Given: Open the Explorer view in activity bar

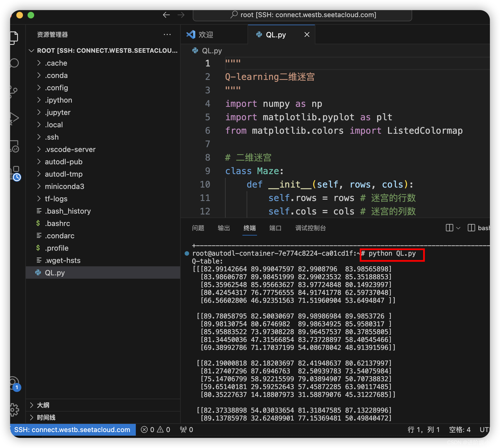Looking at the screenshot, I should point(14,38).
